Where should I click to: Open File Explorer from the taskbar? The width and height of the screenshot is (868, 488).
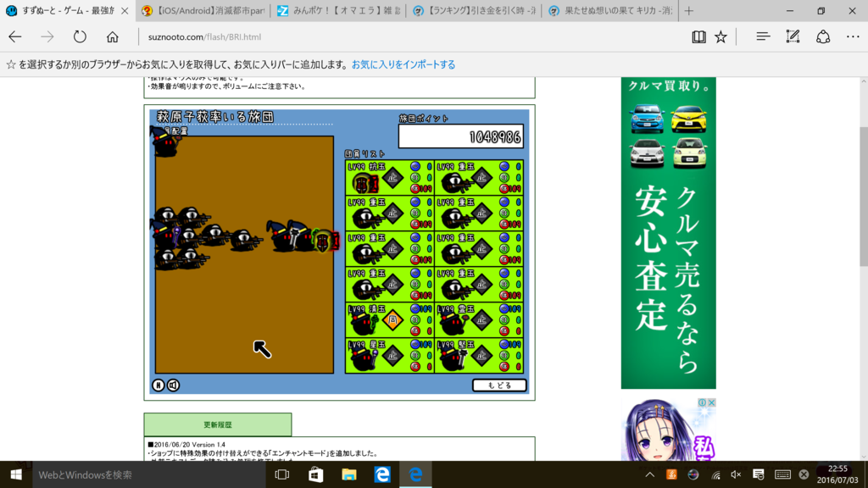pos(348,474)
